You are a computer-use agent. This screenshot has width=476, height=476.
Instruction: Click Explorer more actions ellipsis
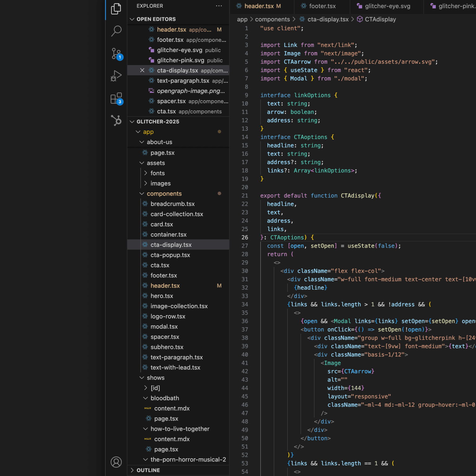(x=219, y=6)
